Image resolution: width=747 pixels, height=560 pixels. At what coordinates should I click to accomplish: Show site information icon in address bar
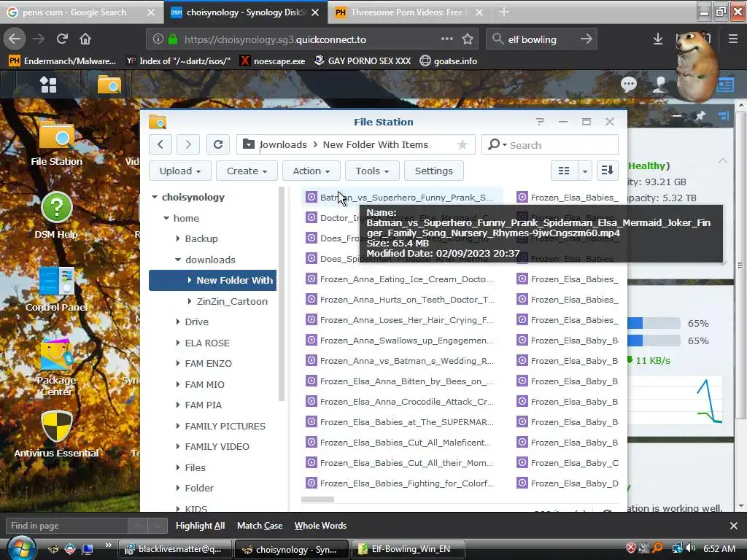158,39
